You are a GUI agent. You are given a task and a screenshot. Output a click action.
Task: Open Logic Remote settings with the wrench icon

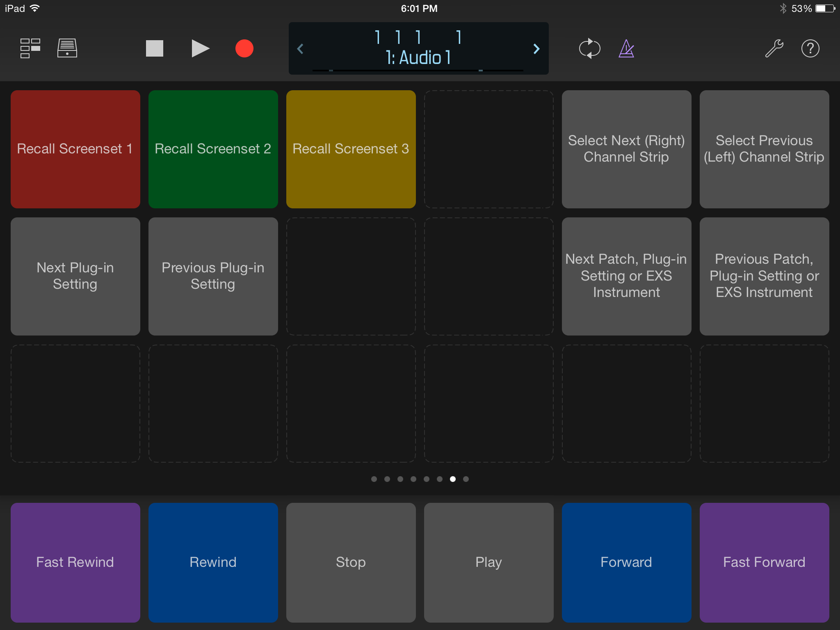point(775,48)
